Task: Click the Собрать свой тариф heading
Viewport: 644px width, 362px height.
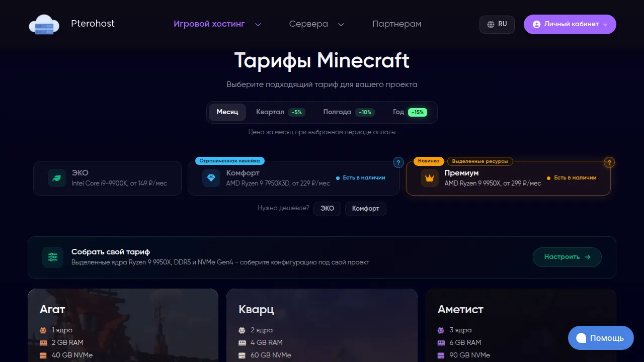Action: (111, 252)
